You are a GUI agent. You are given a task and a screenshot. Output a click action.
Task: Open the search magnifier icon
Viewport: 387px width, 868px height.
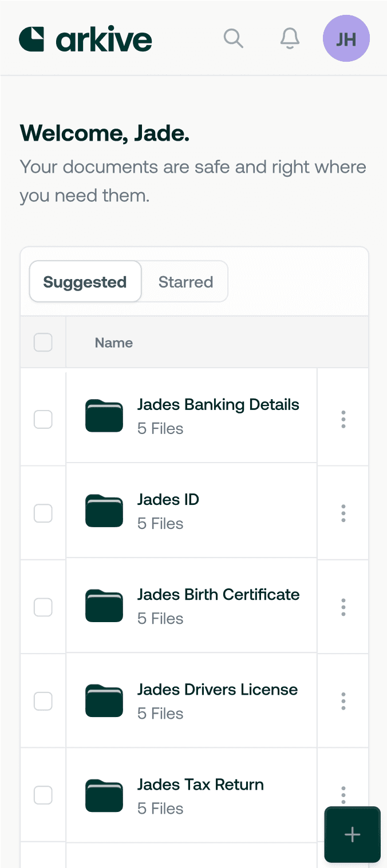coord(233,38)
